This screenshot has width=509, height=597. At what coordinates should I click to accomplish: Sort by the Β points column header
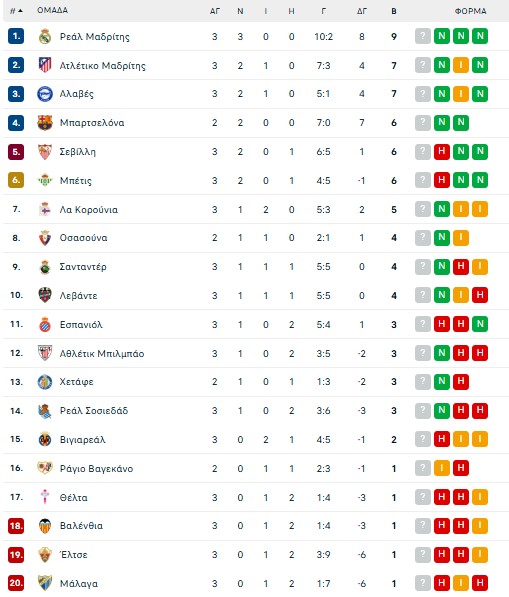tap(394, 11)
